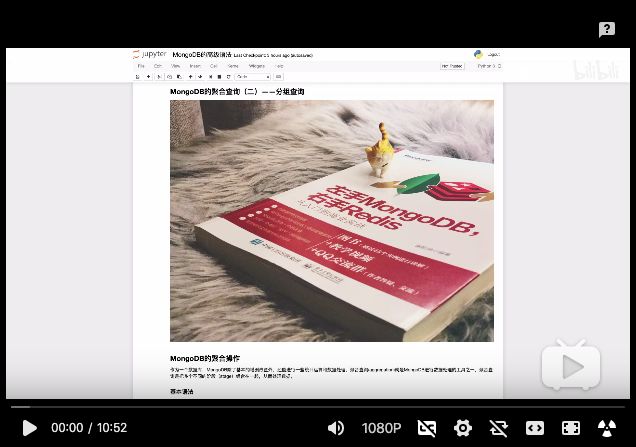636x447 pixels.
Task: Click the run cell icon
Action: 210,77
